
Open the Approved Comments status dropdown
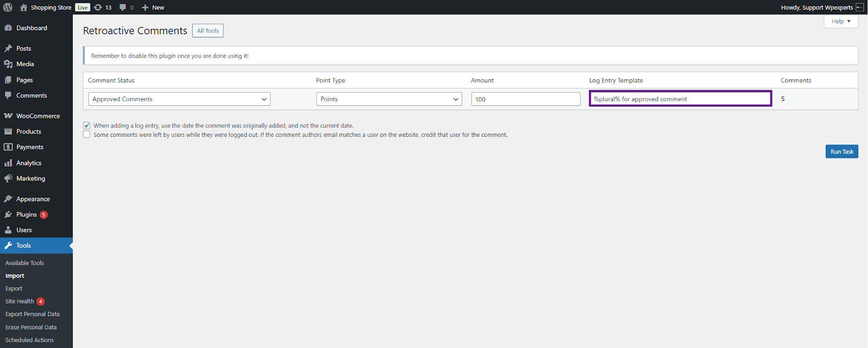[x=179, y=99]
